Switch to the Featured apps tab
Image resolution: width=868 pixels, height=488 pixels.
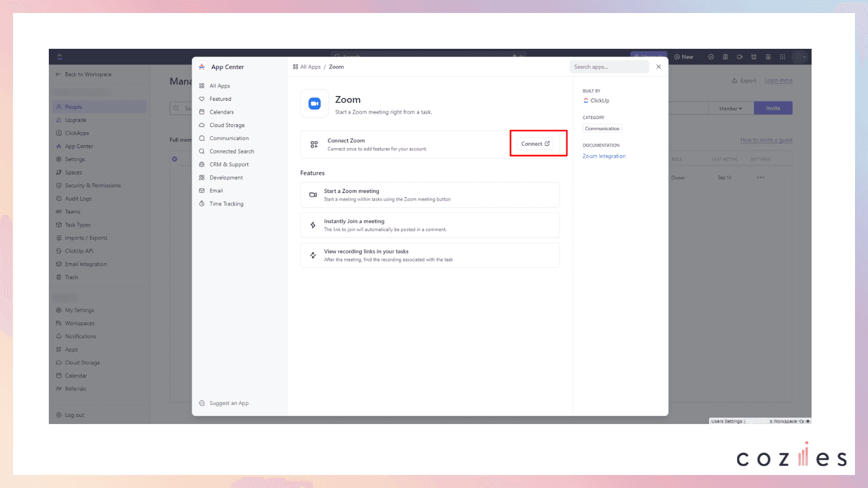pyautogui.click(x=220, y=99)
